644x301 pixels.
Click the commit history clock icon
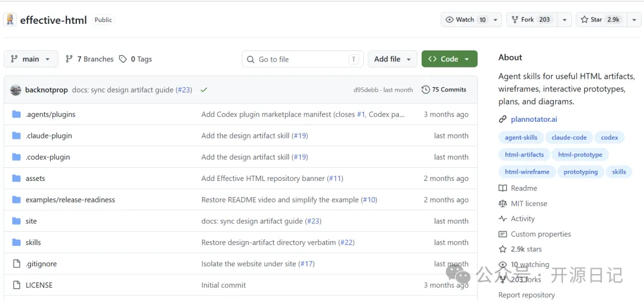coord(426,90)
